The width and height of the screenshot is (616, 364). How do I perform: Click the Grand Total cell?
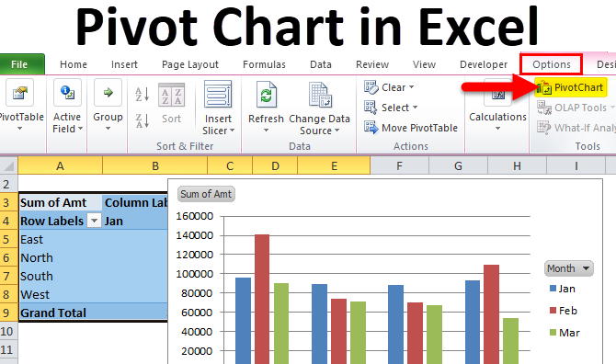tap(60, 313)
